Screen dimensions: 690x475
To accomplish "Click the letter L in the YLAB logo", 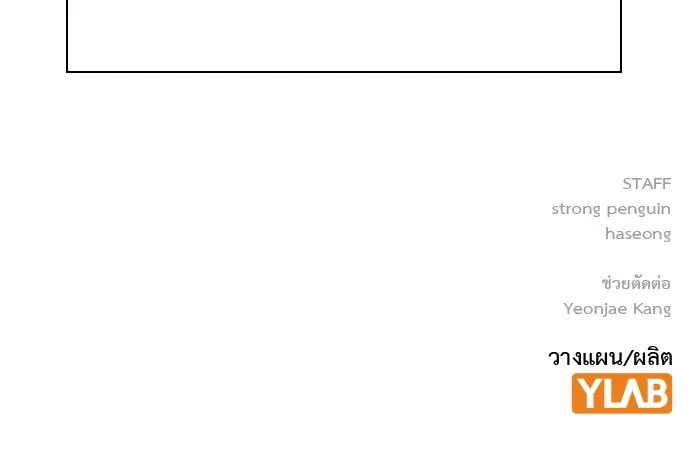I will tap(608, 394).
